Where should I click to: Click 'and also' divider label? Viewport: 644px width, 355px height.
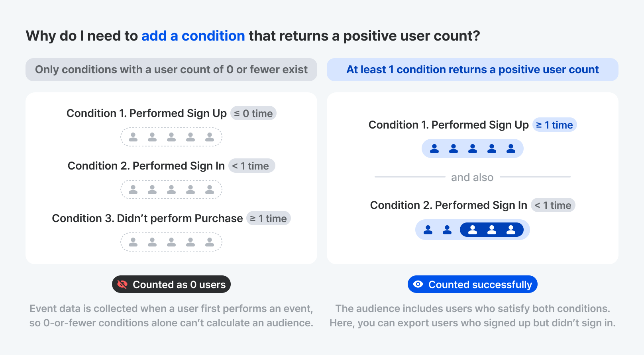[x=472, y=177]
